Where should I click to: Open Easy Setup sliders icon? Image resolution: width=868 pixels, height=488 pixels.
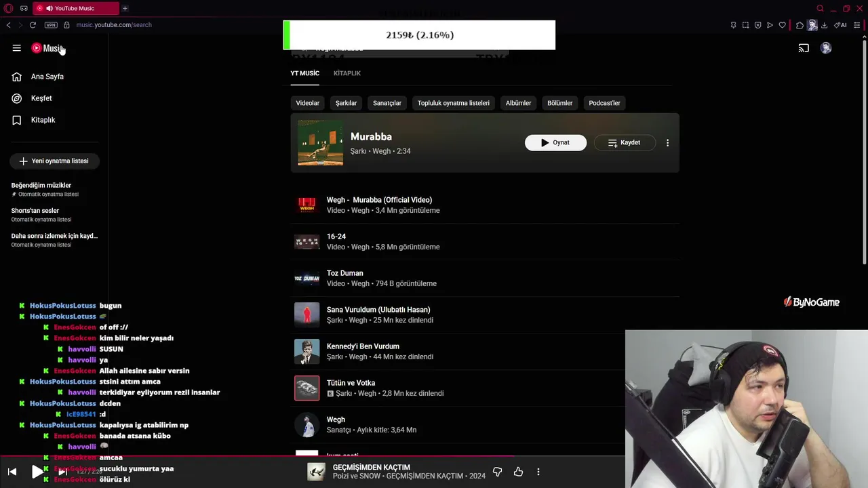coord(857,25)
